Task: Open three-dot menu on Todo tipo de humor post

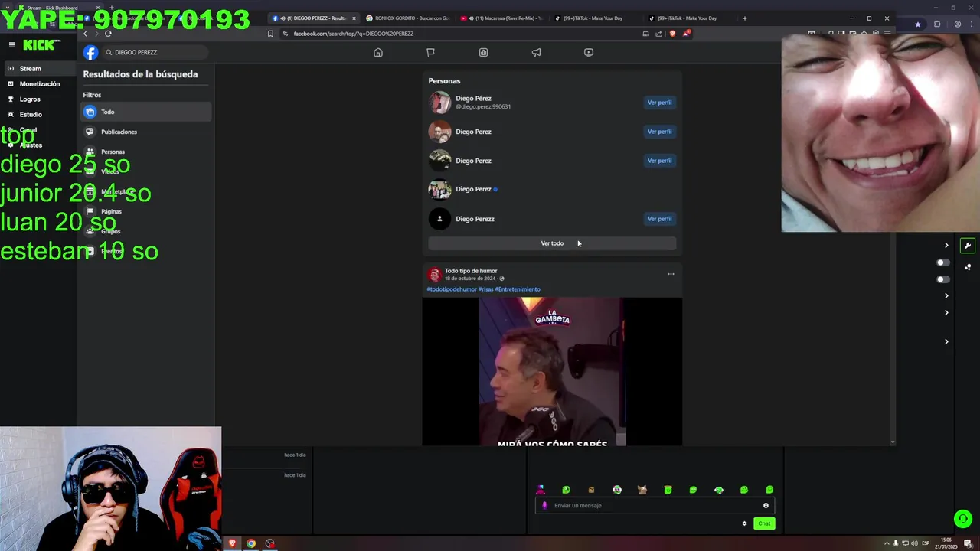Action: pyautogui.click(x=671, y=274)
